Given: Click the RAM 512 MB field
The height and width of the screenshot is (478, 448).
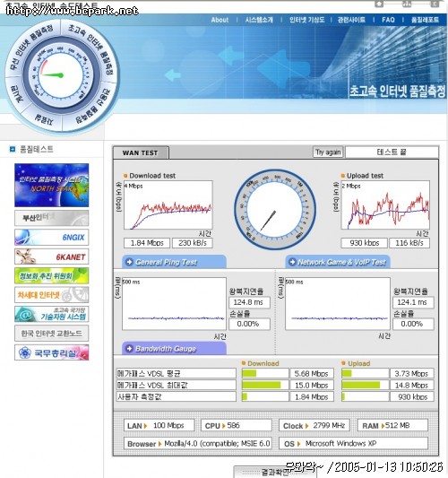Looking at the screenshot, I should 392,425.
